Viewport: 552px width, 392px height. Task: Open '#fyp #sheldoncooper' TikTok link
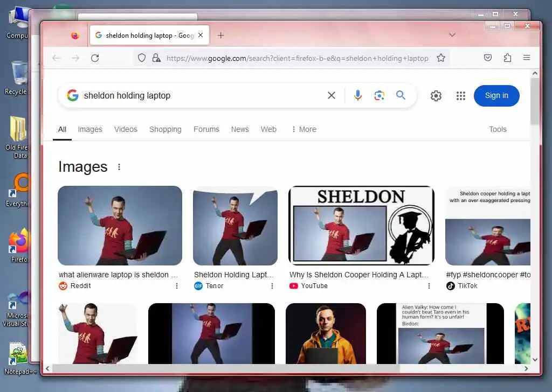[488, 275]
